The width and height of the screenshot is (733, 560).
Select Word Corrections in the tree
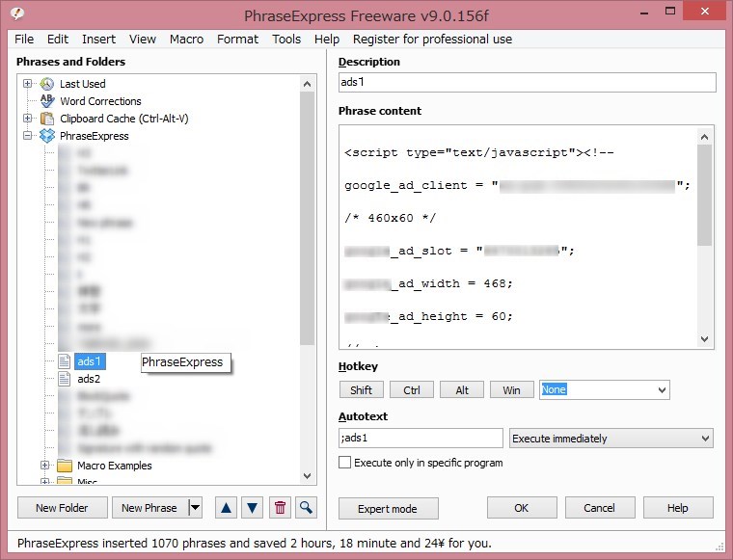[x=100, y=101]
